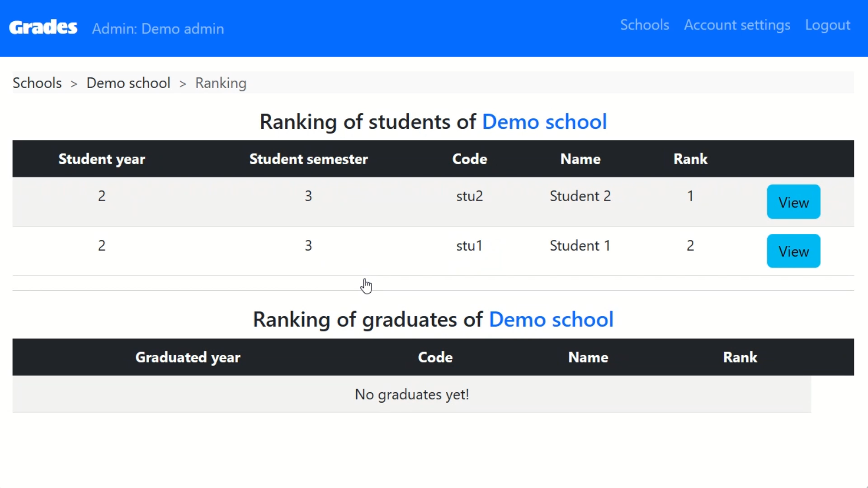Navigate to Schools breadcrumb

pyautogui.click(x=37, y=82)
